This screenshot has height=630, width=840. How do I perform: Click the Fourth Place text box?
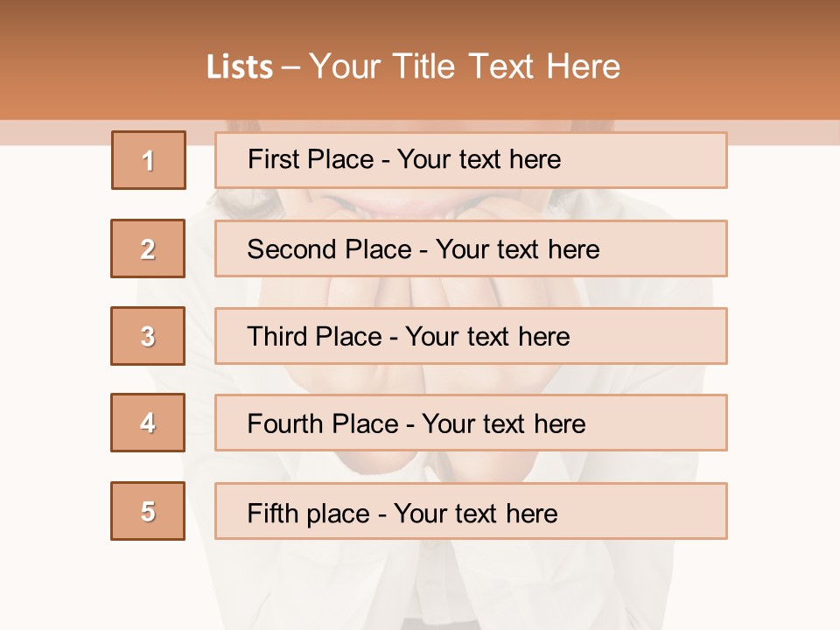pyautogui.click(x=471, y=423)
